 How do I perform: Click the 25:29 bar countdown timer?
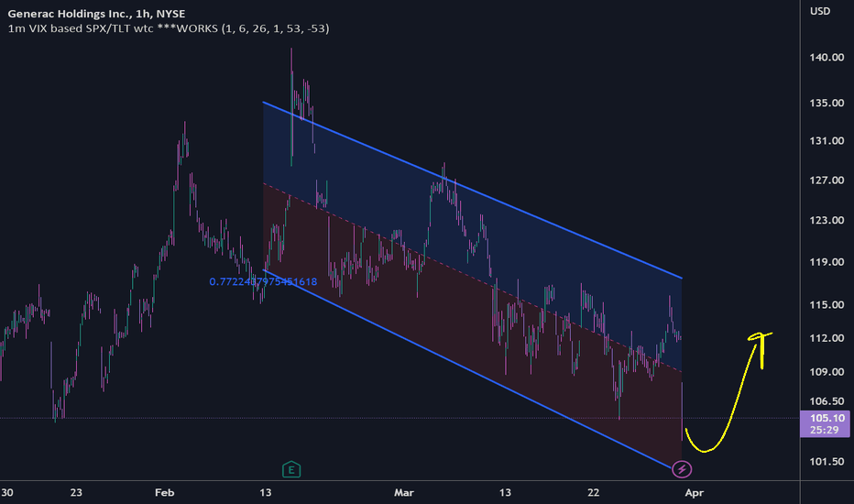[x=825, y=430]
